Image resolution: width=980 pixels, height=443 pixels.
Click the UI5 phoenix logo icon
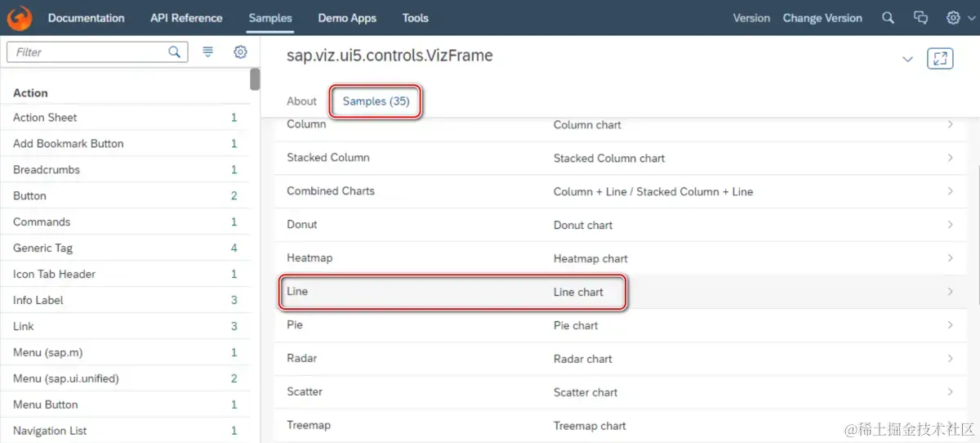20,18
